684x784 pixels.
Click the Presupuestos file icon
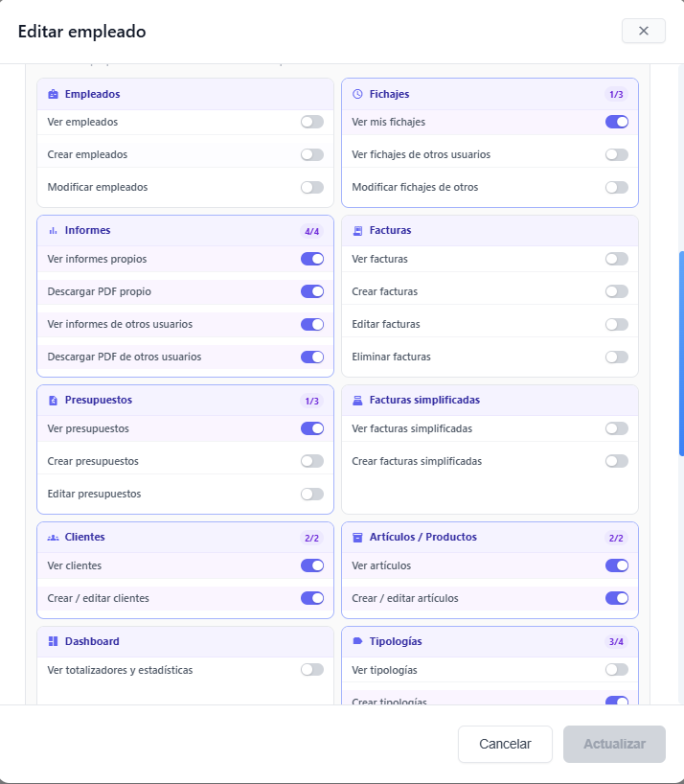point(53,400)
